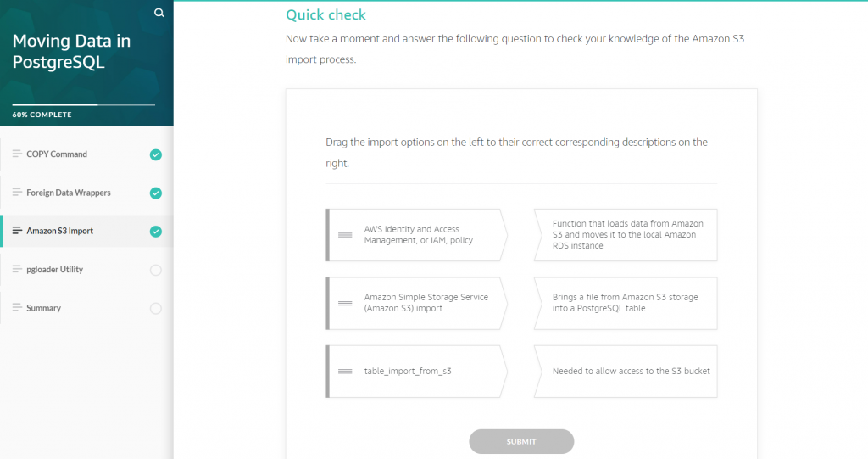Open the Moving Data in PostgreSQL course title

point(71,51)
